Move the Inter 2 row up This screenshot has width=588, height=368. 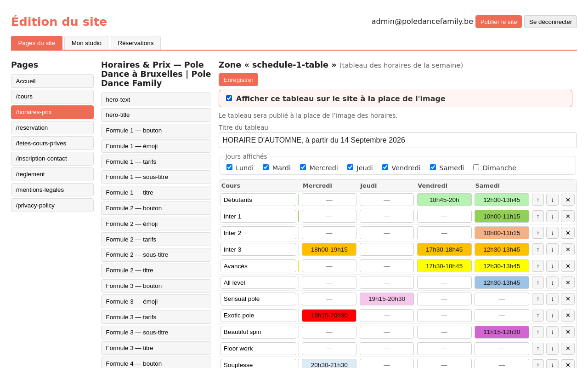click(538, 233)
